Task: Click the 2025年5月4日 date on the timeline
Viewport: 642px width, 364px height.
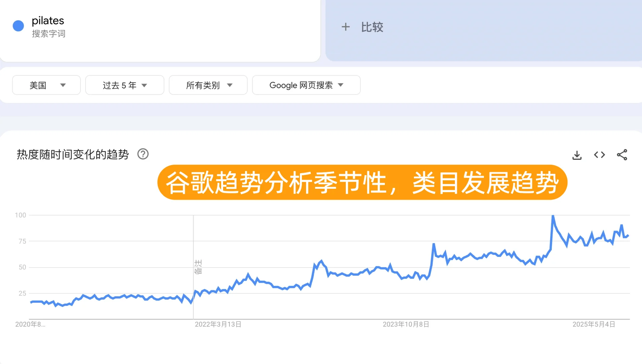Action: (593, 324)
